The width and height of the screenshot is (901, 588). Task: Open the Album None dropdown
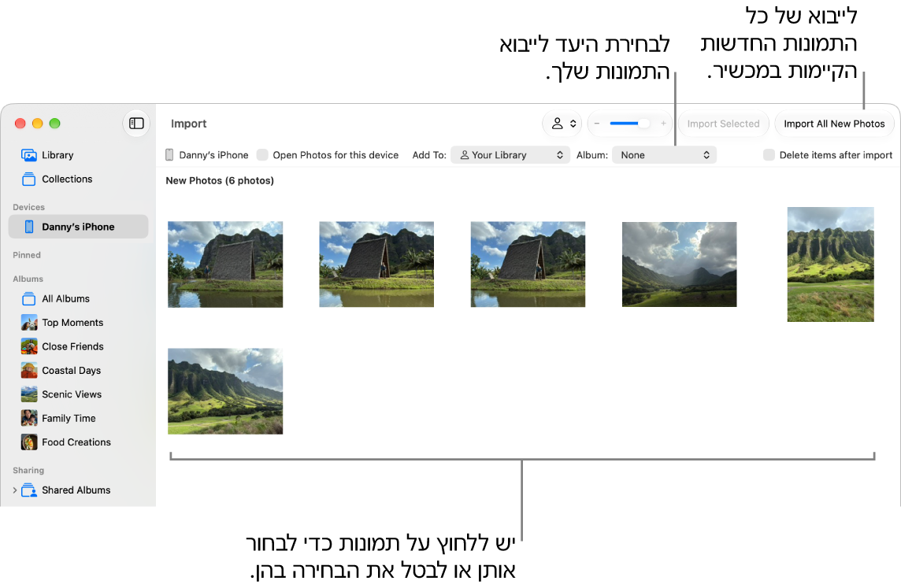(x=664, y=155)
